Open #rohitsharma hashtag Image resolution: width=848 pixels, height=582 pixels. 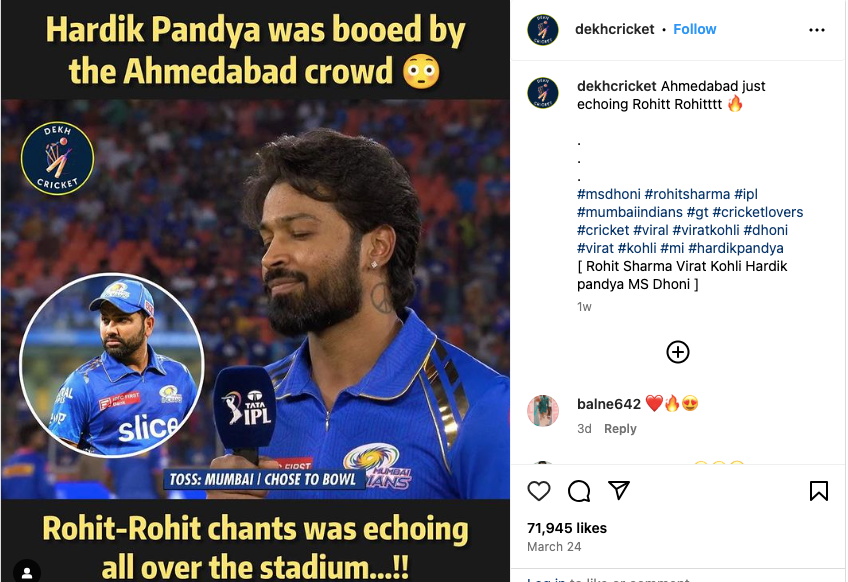(687, 193)
